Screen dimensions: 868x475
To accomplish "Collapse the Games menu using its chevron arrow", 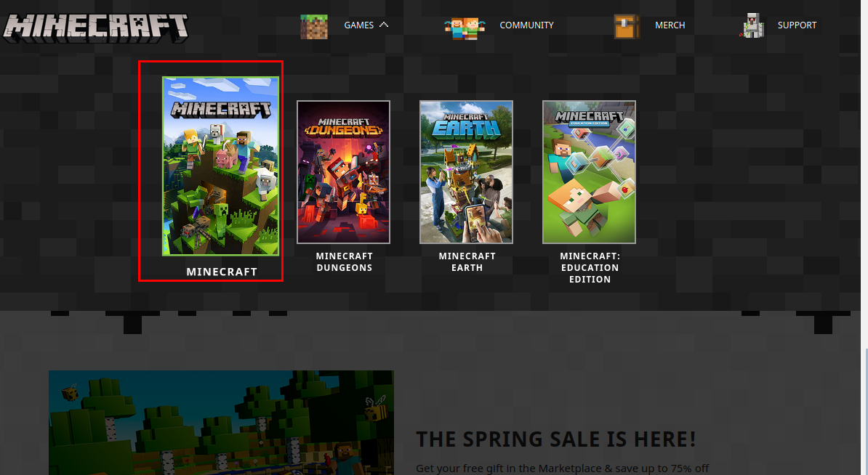I will pyautogui.click(x=384, y=25).
